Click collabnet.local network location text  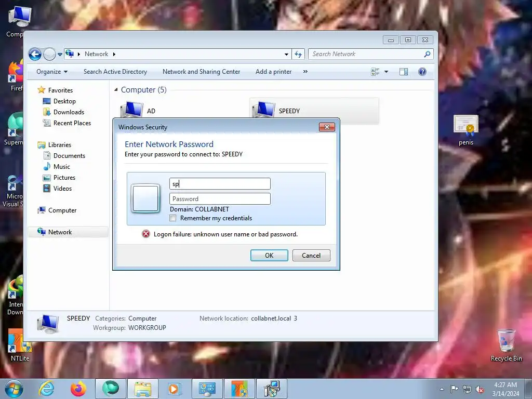pyautogui.click(x=274, y=318)
